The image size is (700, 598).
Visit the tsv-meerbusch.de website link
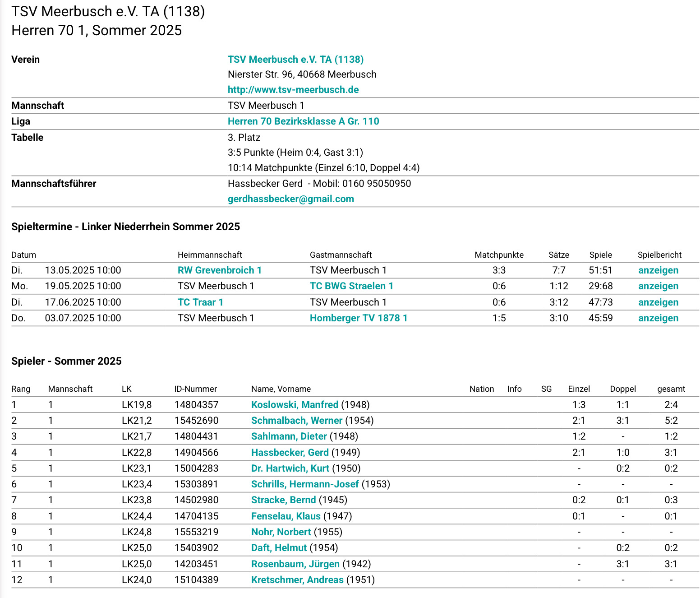(x=293, y=89)
